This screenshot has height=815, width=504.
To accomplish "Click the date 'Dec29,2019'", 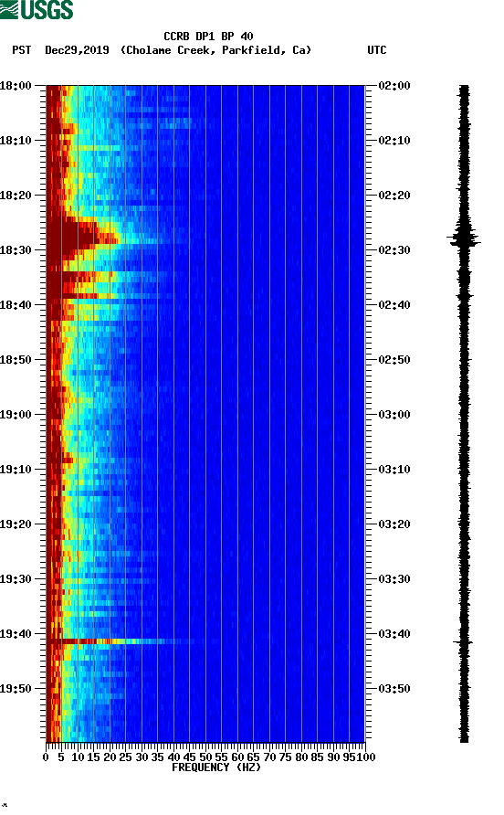I will pyautogui.click(x=77, y=50).
